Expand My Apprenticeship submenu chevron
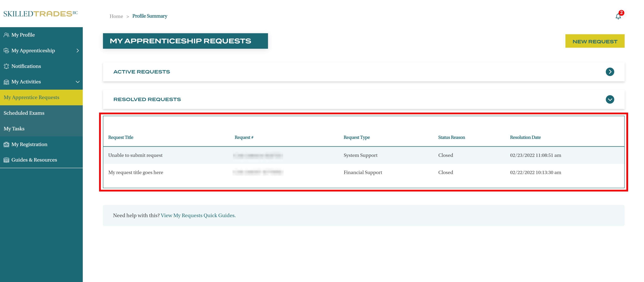Screen dimensions: 644x282 click(x=78, y=51)
